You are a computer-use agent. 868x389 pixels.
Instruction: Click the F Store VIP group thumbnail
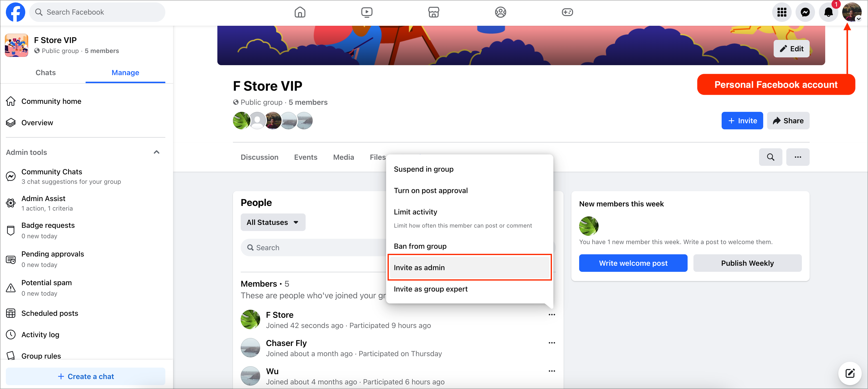pos(17,45)
